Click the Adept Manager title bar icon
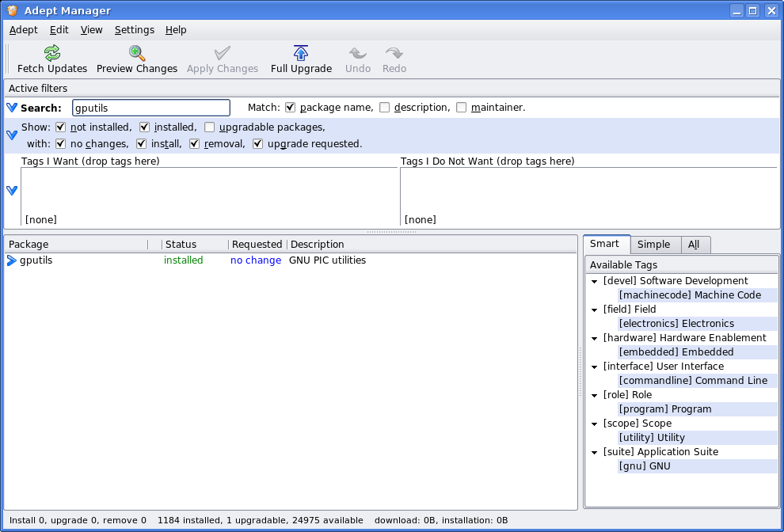This screenshot has width=784, height=532. 12,10
